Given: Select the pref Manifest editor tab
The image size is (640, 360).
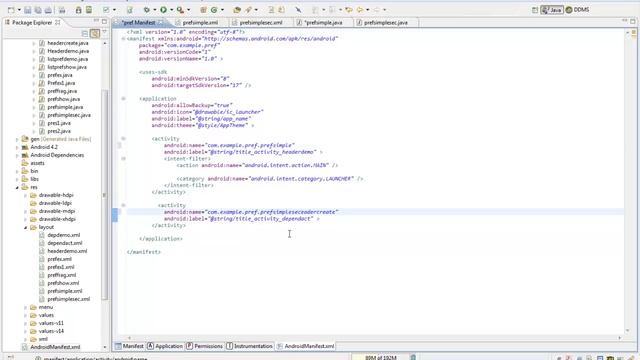Looking at the screenshot, I should [x=139, y=23].
